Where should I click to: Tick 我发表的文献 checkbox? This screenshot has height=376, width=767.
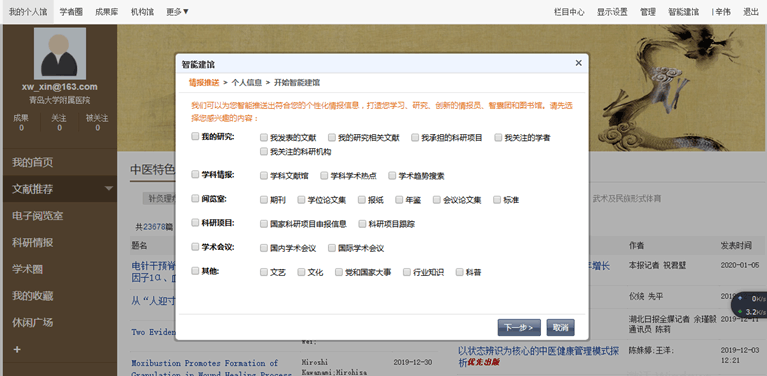(x=264, y=137)
